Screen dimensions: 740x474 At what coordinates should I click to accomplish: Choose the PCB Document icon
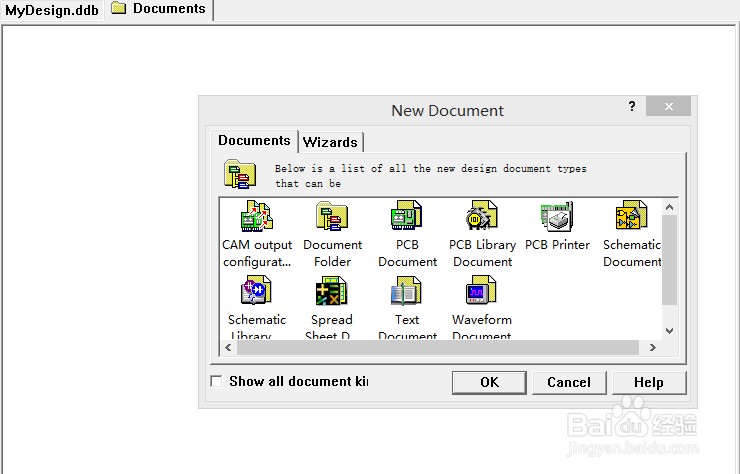click(x=407, y=215)
